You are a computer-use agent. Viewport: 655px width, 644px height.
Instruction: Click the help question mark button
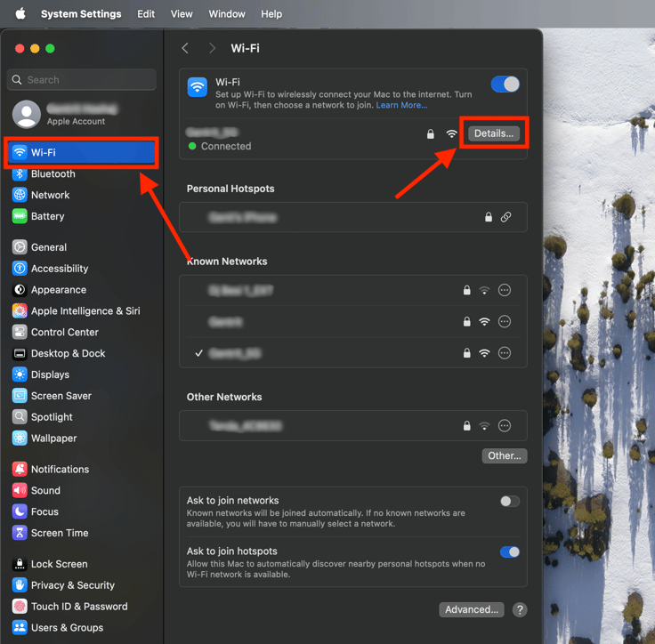click(x=520, y=610)
